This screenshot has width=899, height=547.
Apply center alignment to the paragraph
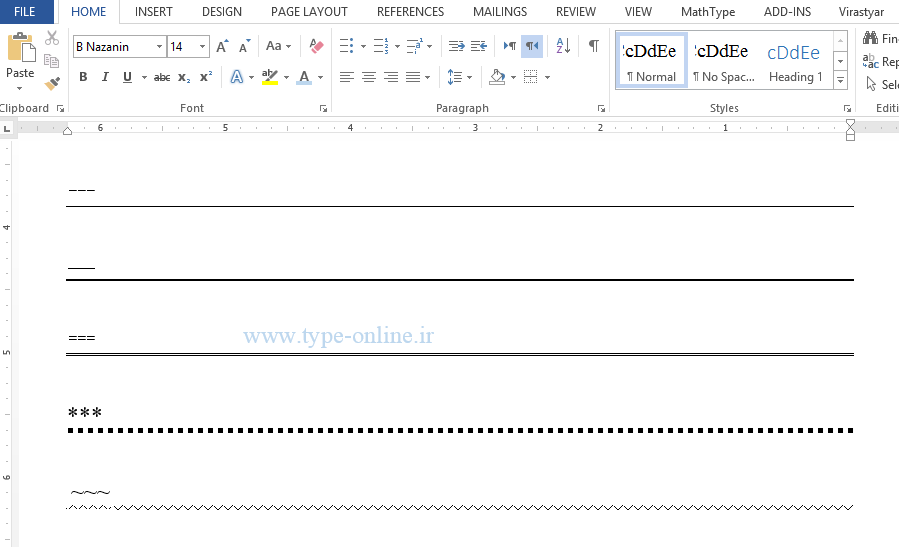[369, 77]
